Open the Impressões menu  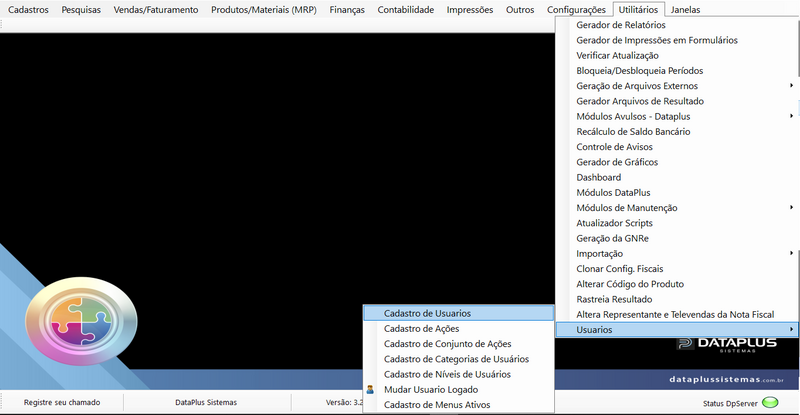pyautogui.click(x=470, y=10)
